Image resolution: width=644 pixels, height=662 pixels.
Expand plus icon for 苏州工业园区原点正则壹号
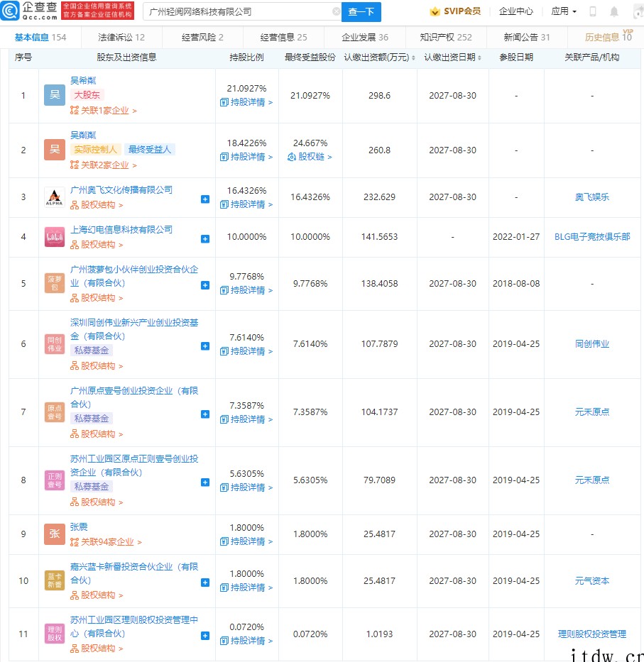point(205,482)
